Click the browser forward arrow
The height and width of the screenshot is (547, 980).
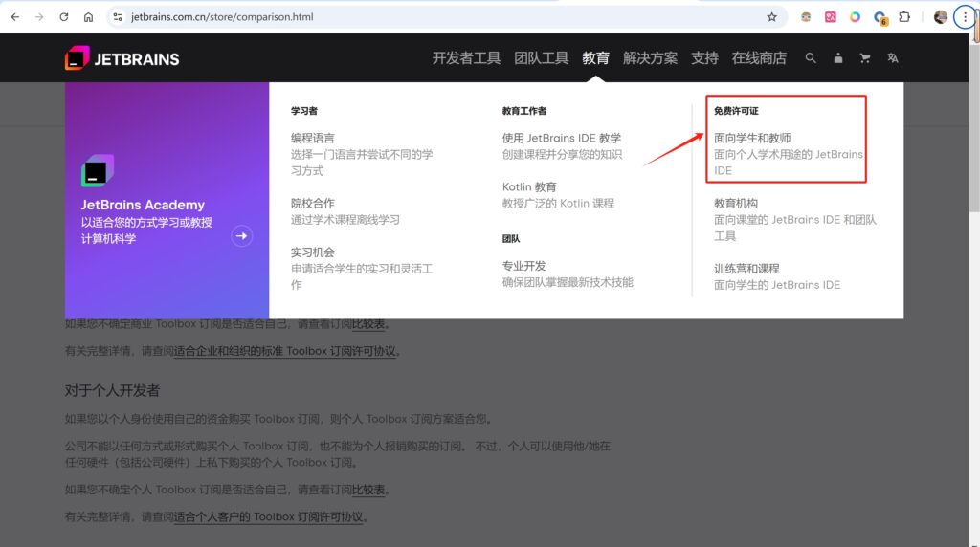[x=39, y=17]
